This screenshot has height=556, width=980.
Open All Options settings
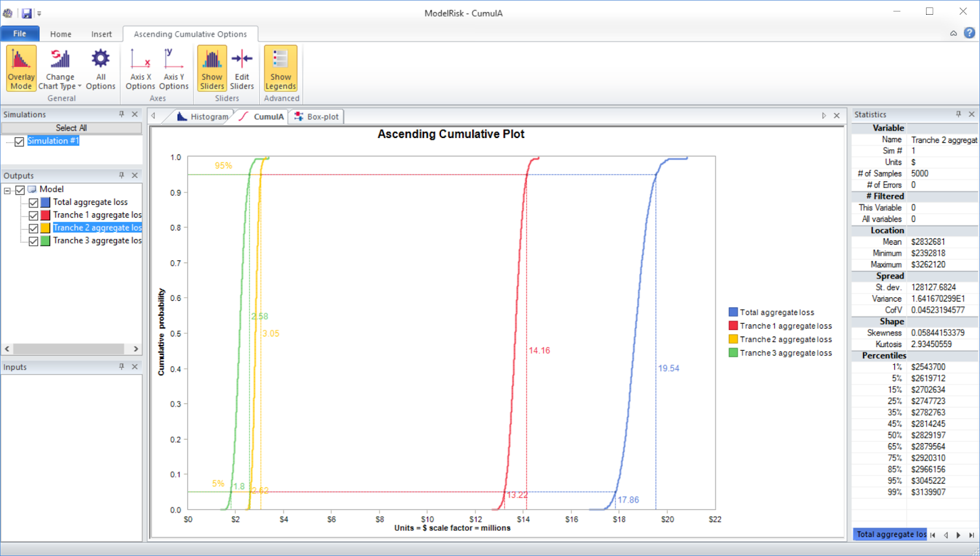[100, 67]
